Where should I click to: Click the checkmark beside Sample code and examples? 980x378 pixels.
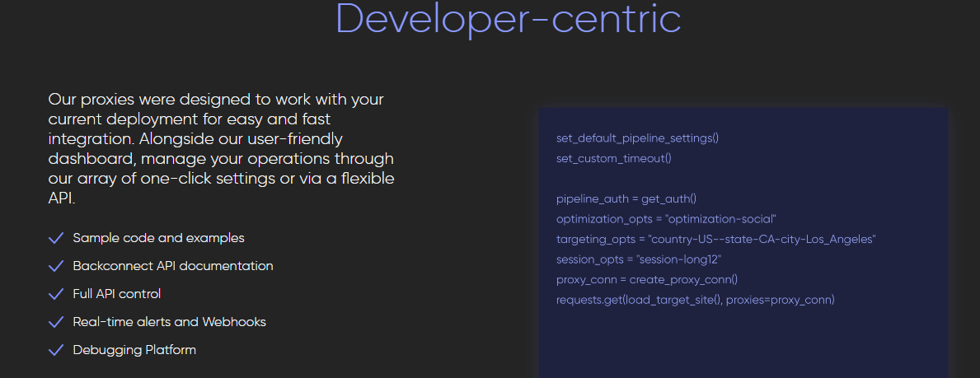[56, 238]
